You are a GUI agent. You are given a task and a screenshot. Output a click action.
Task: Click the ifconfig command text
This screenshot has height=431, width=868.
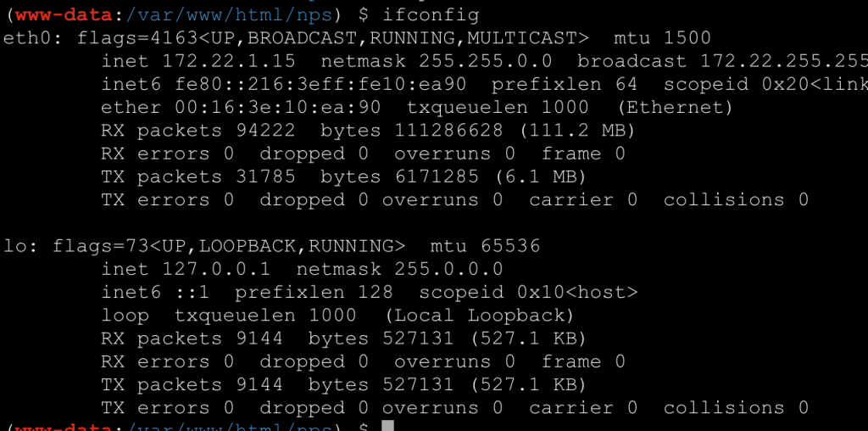431,15
